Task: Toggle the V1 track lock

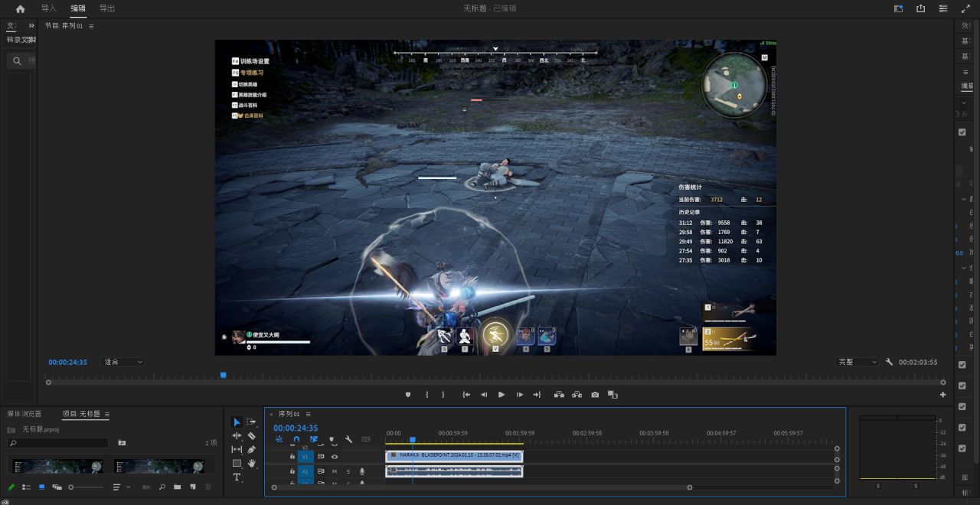Action: pyautogui.click(x=292, y=457)
